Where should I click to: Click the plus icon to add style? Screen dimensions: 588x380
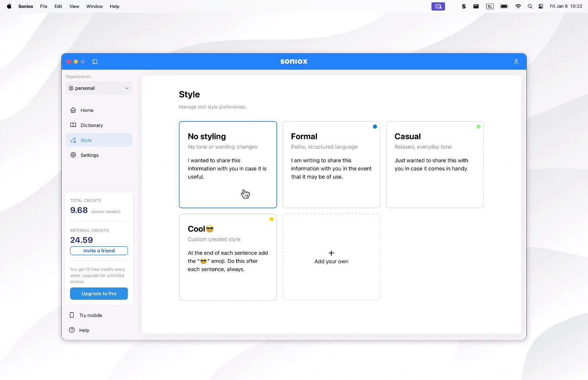(x=331, y=253)
